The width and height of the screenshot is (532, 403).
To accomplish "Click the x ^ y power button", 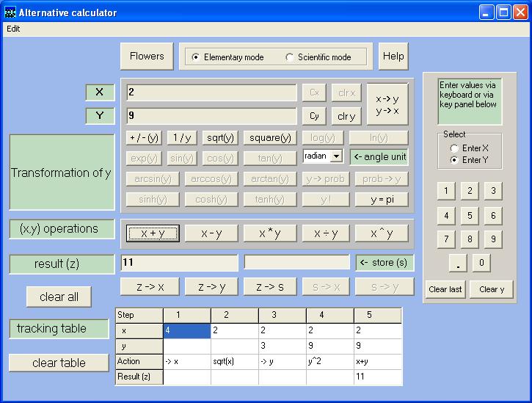I will [382, 233].
